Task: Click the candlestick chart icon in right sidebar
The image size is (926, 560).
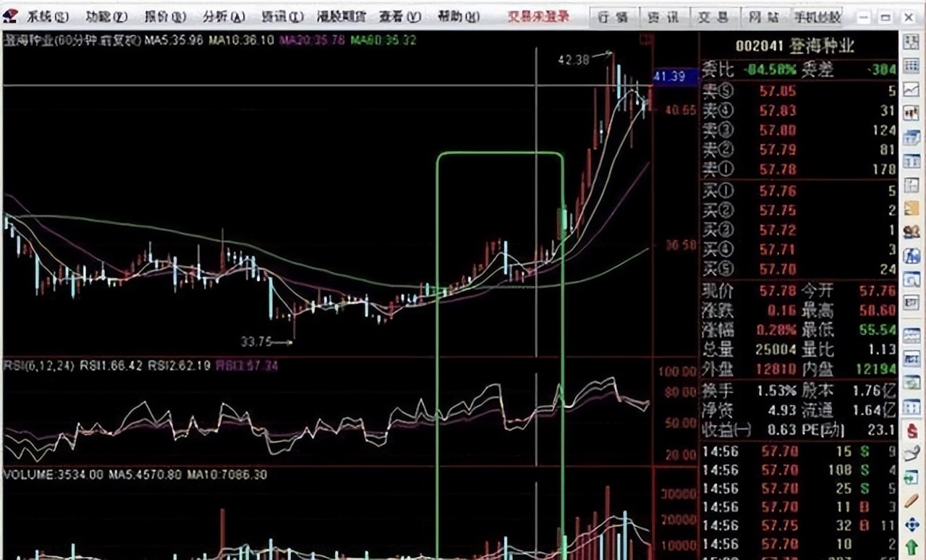Action: pyautogui.click(x=911, y=113)
